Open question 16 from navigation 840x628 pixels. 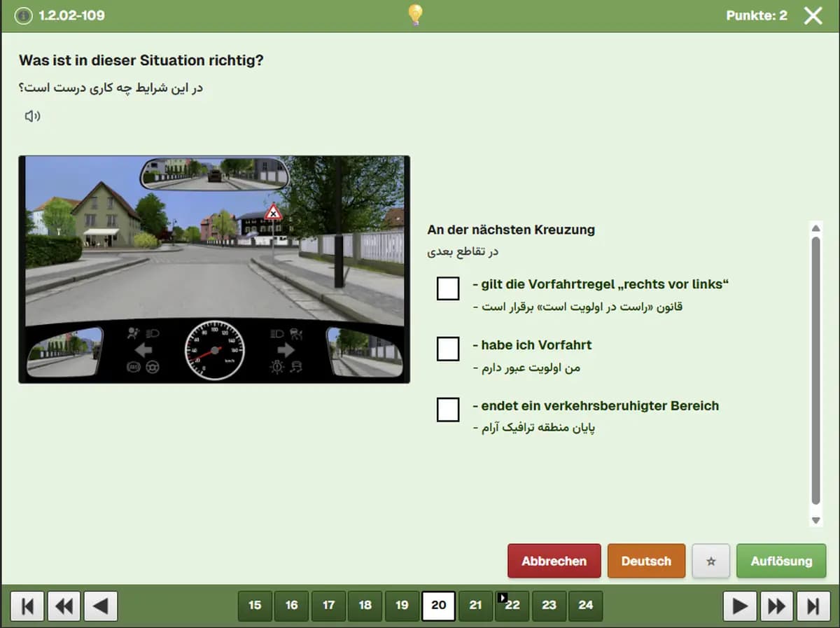292,606
